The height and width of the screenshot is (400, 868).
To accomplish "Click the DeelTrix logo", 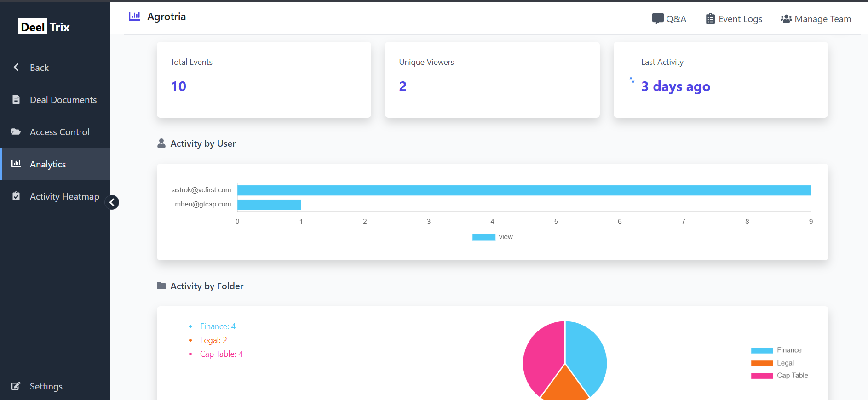I will pyautogui.click(x=44, y=27).
